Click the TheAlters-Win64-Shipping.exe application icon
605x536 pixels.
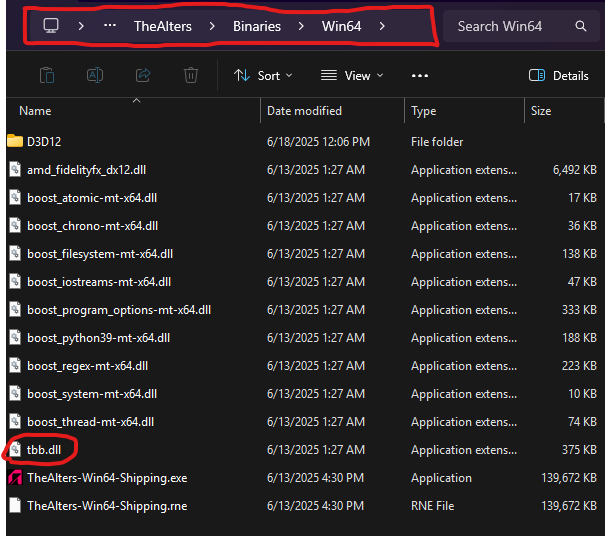(15, 478)
